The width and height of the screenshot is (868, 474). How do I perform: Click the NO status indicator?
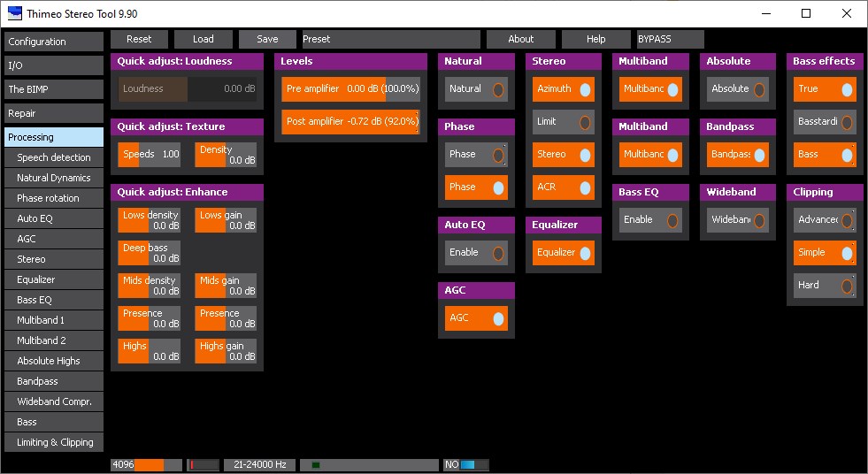click(466, 464)
